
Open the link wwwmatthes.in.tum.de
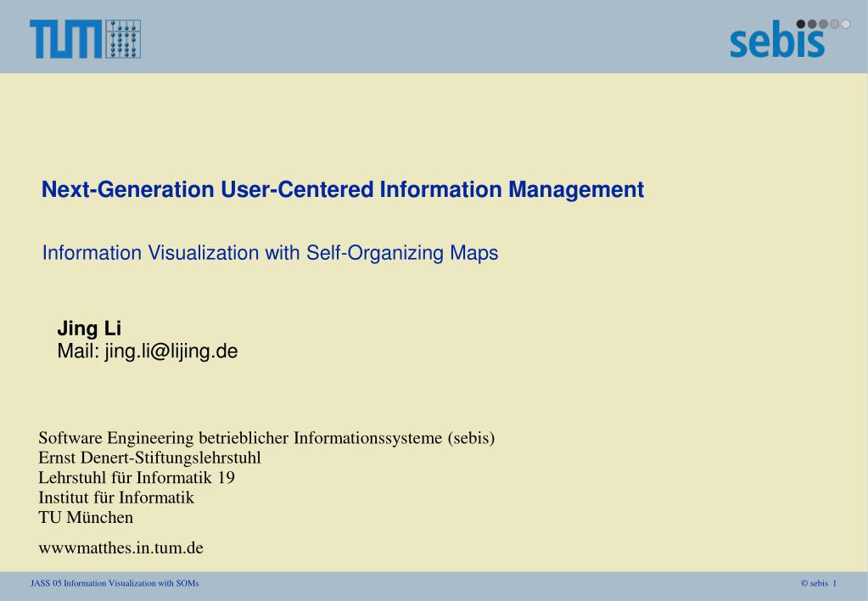(120, 548)
